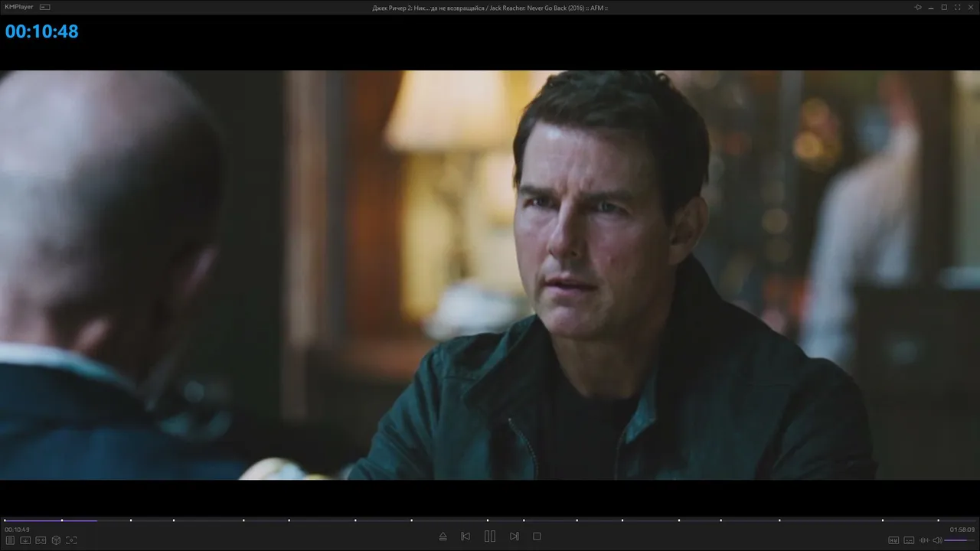Open a file with the eject button
This screenshot has height=551, width=980.
point(443,536)
